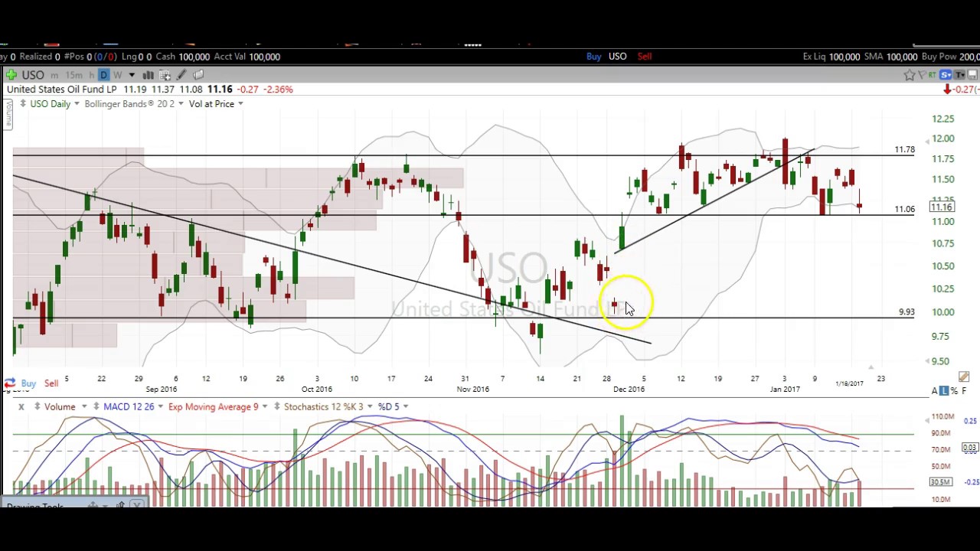Close the lower indicator pane with X
This screenshot has width=980, height=551.
(x=21, y=406)
